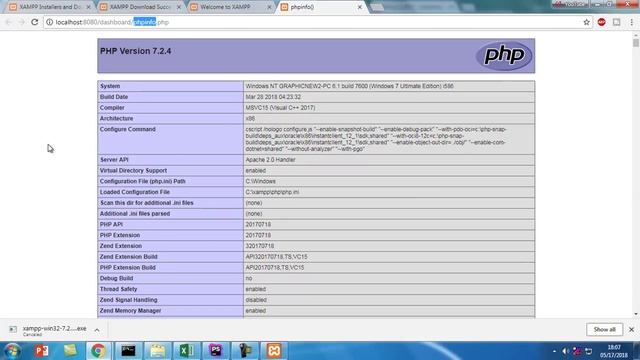This screenshot has height=360, width=640.
Task: Open the Chrome three-dot menu
Action: pyautogui.click(x=631, y=22)
